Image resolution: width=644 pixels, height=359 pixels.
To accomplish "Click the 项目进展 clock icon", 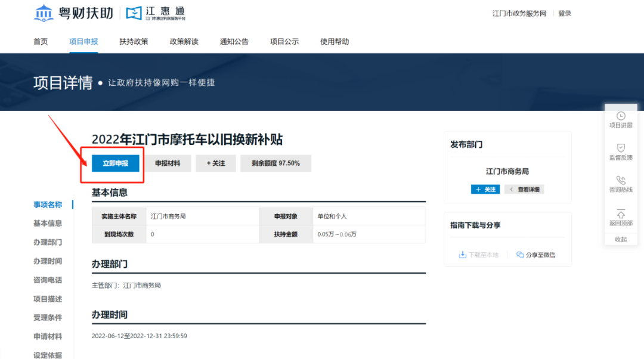I will [x=621, y=116].
